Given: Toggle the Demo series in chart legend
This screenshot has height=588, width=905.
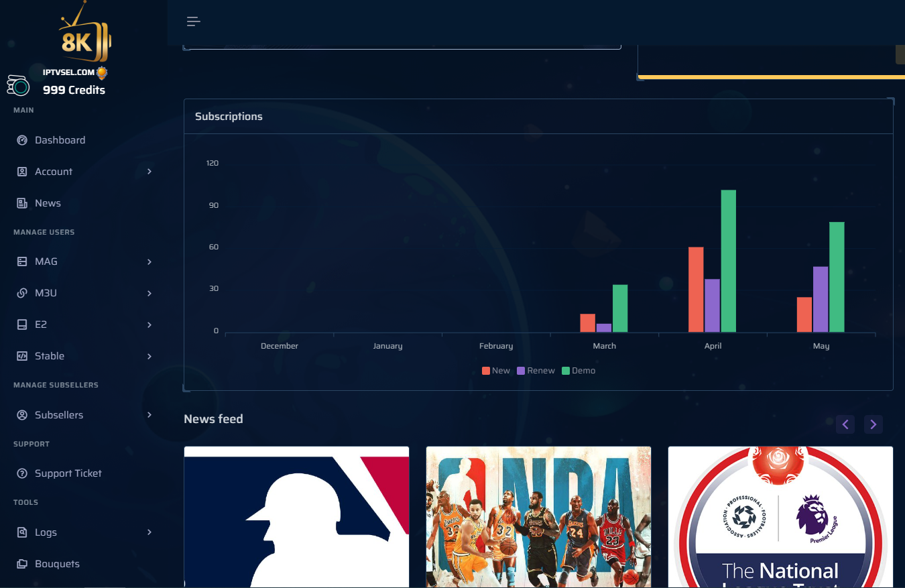Looking at the screenshot, I should pyautogui.click(x=579, y=371).
